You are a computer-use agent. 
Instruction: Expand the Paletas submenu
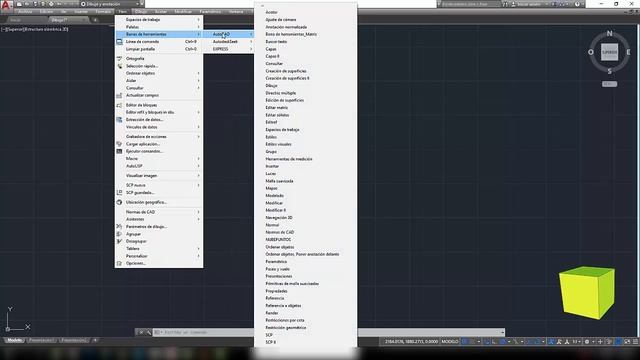tap(159, 27)
